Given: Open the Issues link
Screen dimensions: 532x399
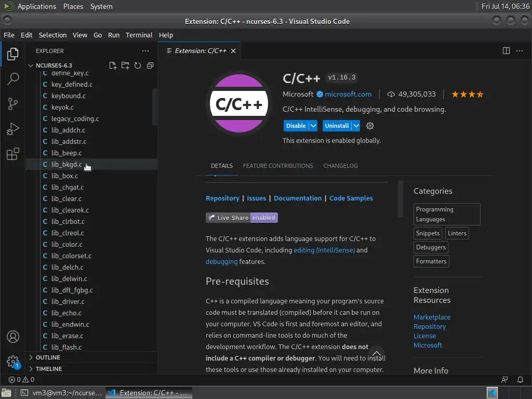Looking at the screenshot, I should click(256, 198).
